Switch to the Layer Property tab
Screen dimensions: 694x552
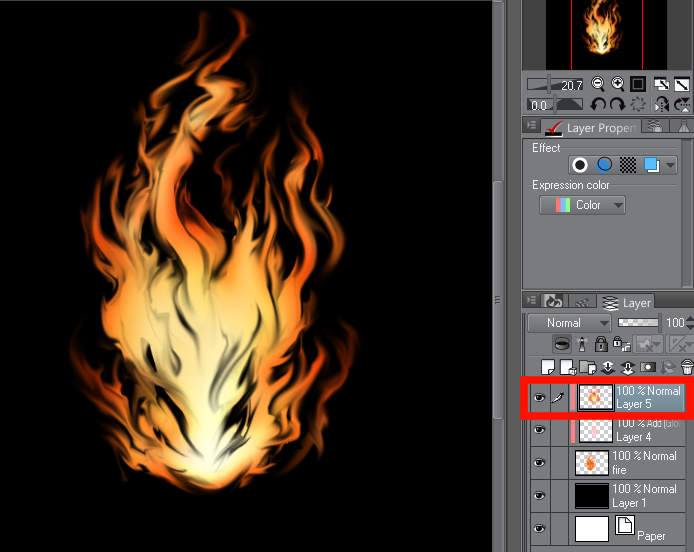click(x=591, y=127)
